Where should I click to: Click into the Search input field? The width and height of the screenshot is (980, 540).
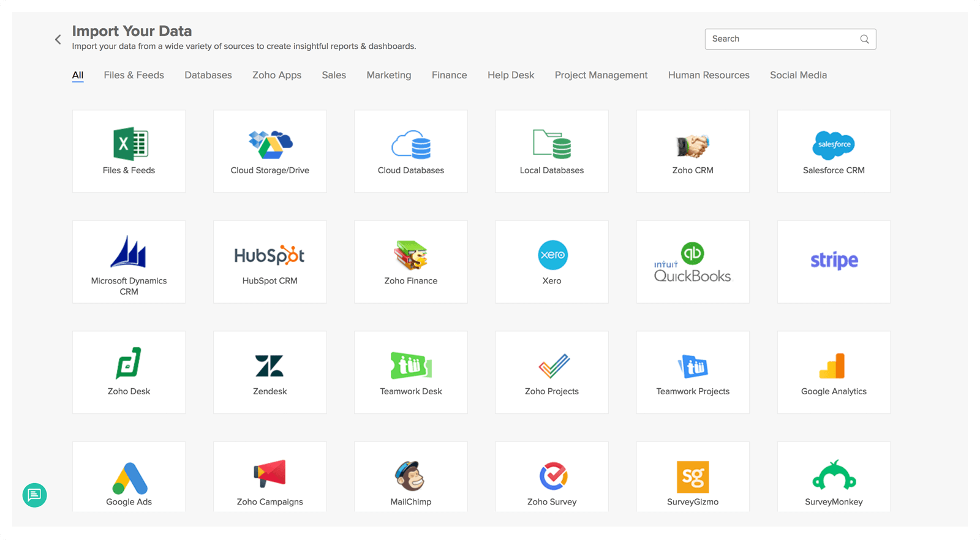(784, 39)
